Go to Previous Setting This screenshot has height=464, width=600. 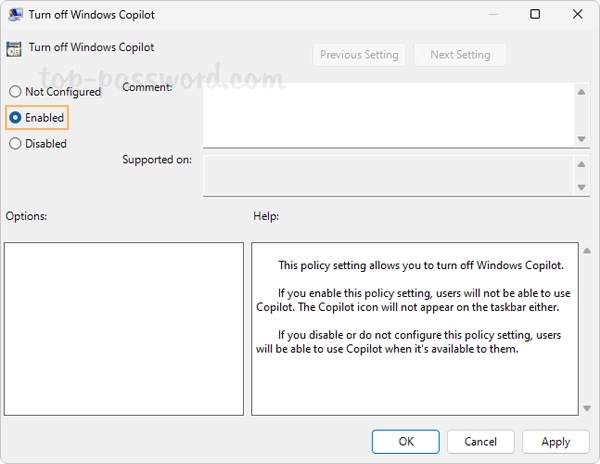359,55
